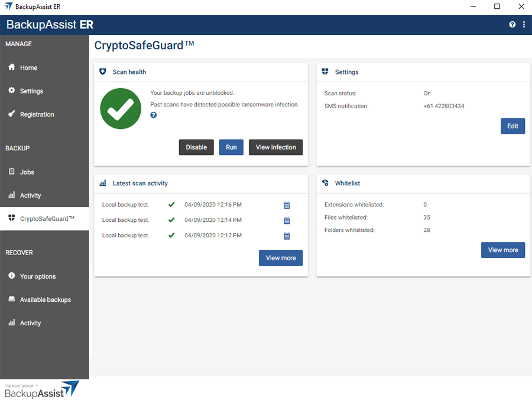Click the green checkmark health status icon
The height and width of the screenshot is (400, 532).
point(121,109)
